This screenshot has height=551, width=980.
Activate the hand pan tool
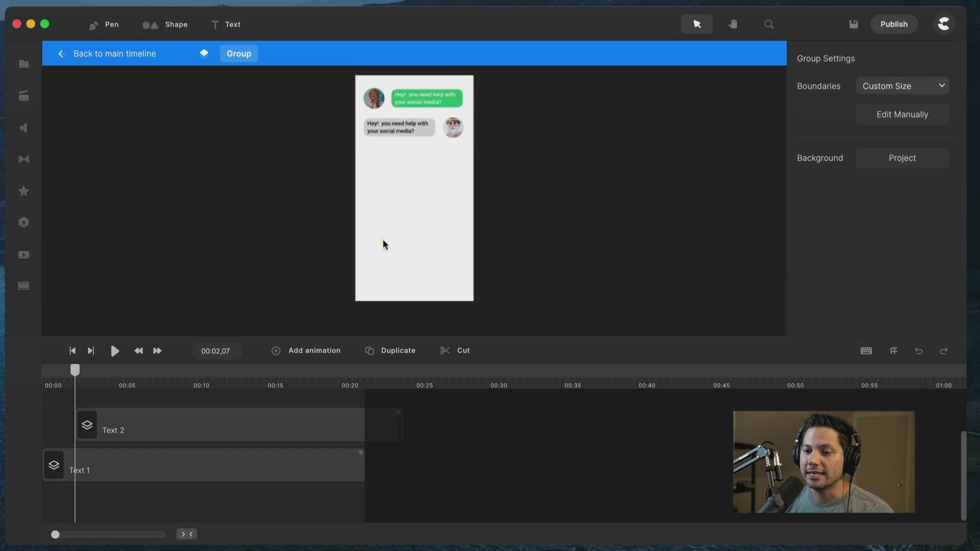pyautogui.click(x=733, y=24)
